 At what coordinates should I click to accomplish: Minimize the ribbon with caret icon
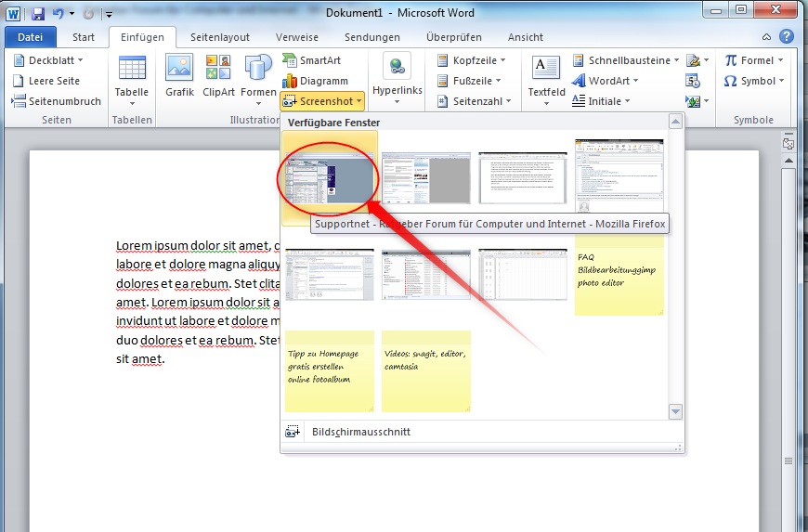point(767,36)
